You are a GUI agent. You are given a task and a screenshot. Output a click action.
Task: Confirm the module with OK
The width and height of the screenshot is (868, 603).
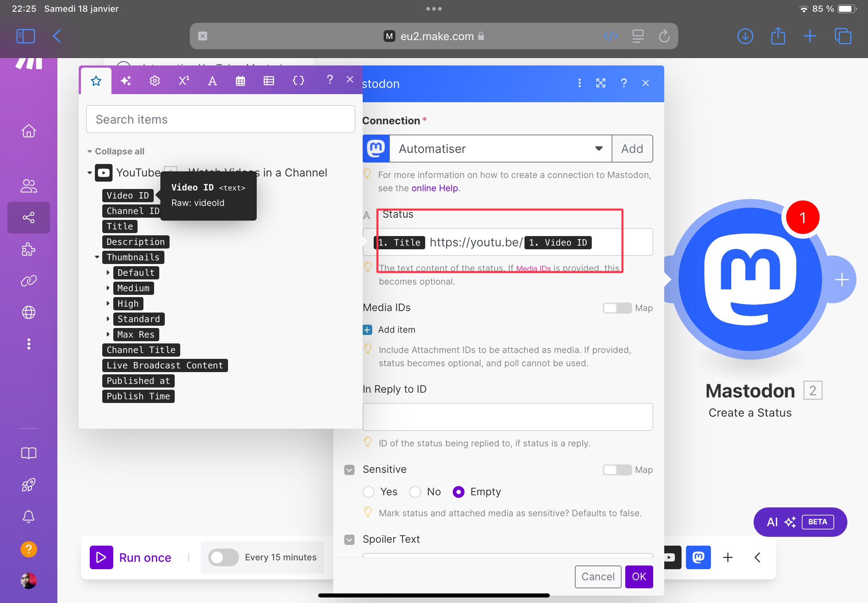click(639, 577)
